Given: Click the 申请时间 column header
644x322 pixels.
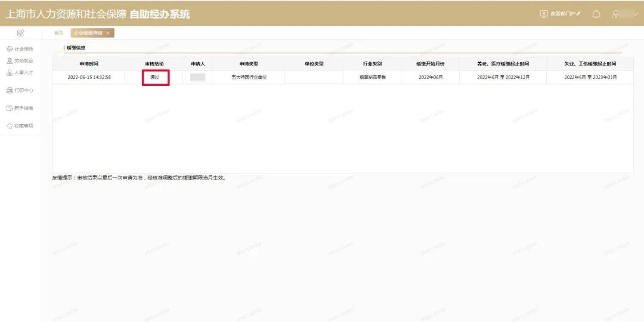Looking at the screenshot, I should click(x=88, y=63).
